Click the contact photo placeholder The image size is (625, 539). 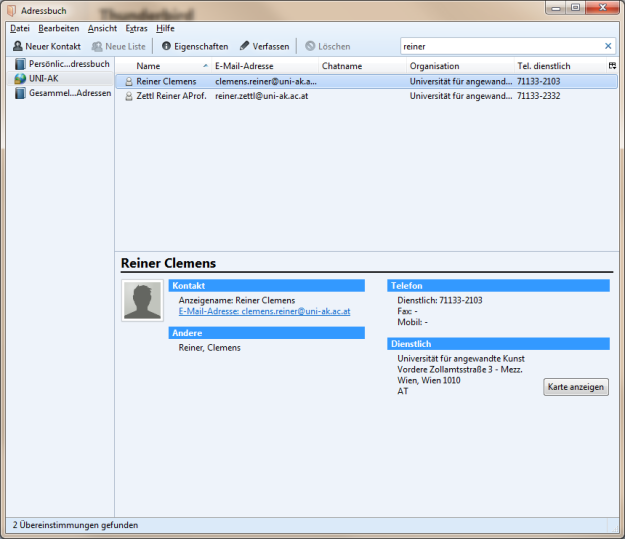142,301
